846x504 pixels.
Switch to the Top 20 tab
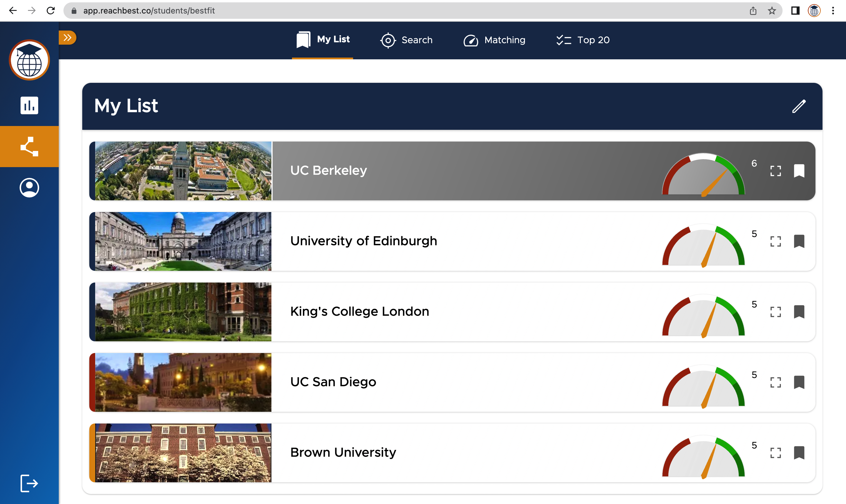click(583, 40)
